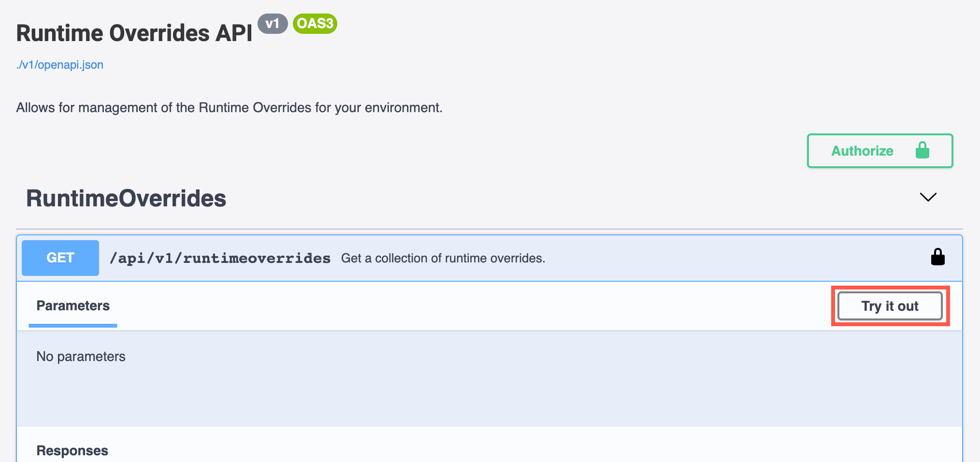980x462 pixels.
Task: Click the 'Get a collection of runtime overrides' summary
Action: [443, 259]
